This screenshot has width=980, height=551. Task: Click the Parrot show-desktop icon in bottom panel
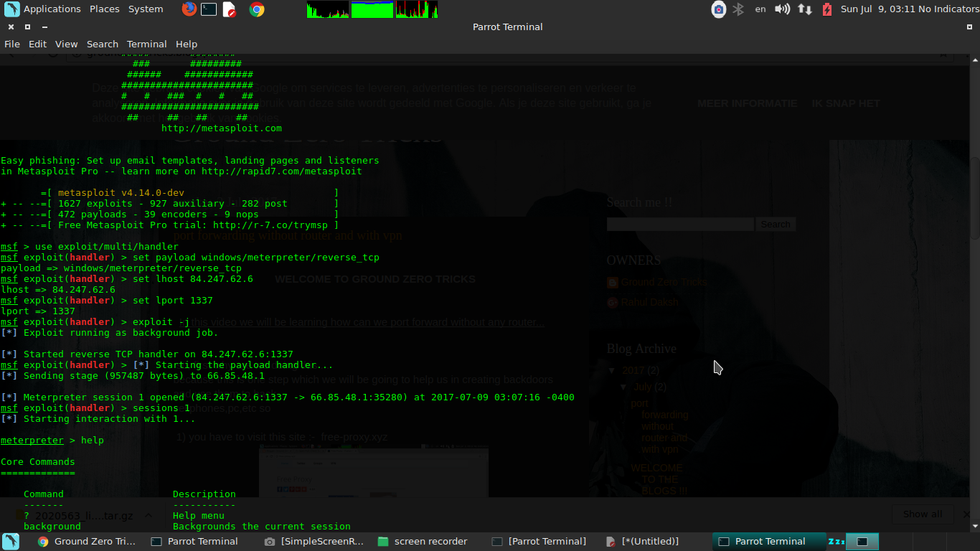[x=11, y=542]
